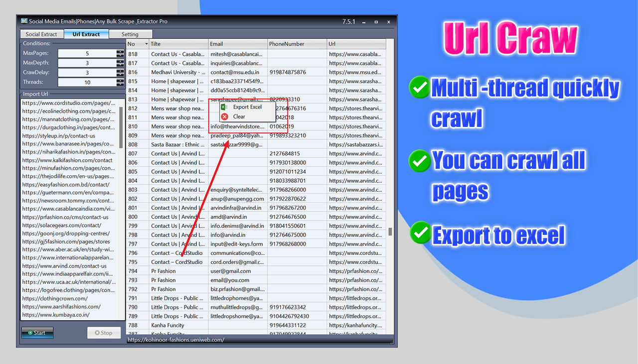
Task: Click phone 9104426792430 in row 789
Action: (x=289, y=316)
